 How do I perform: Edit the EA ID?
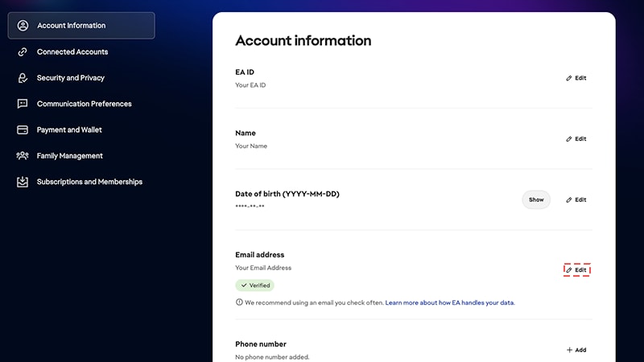576,78
